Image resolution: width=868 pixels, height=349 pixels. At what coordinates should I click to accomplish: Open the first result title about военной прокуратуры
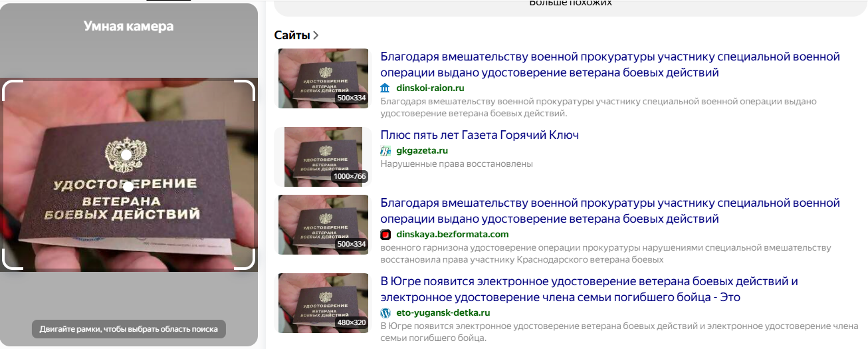610,64
